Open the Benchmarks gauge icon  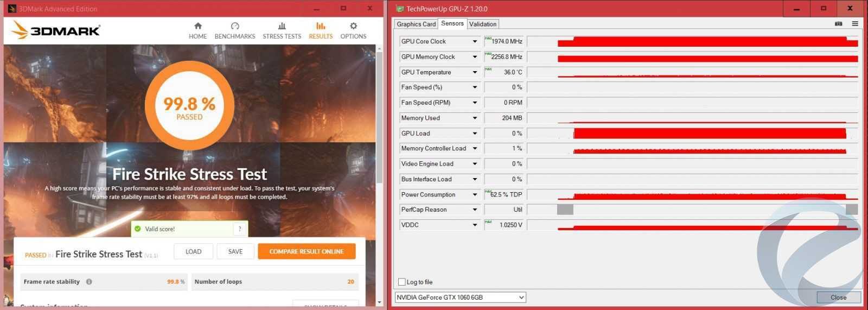[x=235, y=26]
